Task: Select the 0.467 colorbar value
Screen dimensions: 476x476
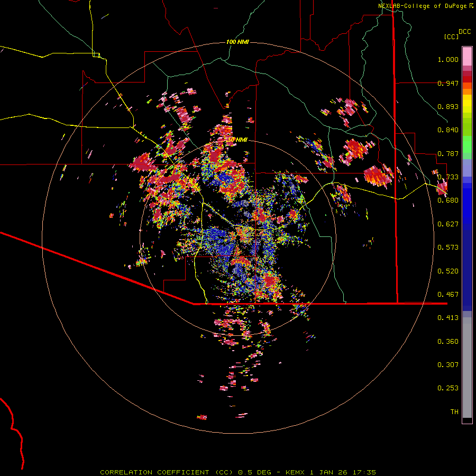Action: (x=448, y=295)
